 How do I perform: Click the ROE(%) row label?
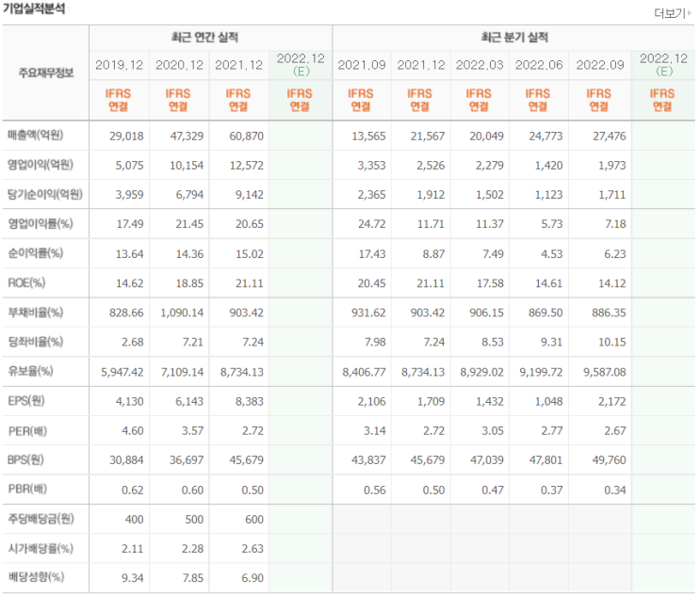(x=26, y=282)
